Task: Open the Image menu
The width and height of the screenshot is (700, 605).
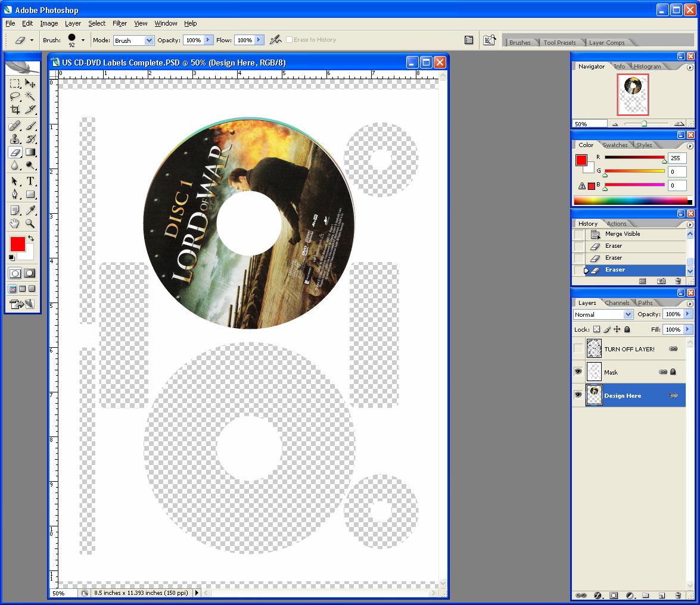Action: point(49,23)
